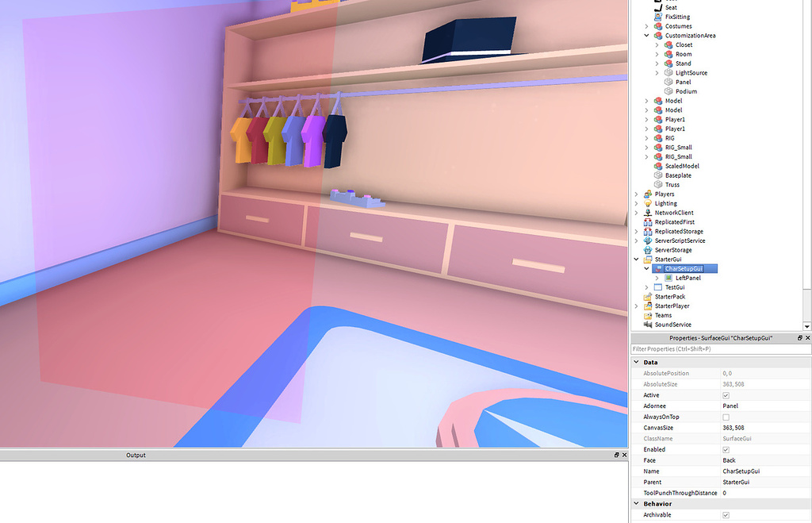The width and height of the screenshot is (812, 523).
Task: Select the Lighting lightbulb icon
Action: pos(648,203)
